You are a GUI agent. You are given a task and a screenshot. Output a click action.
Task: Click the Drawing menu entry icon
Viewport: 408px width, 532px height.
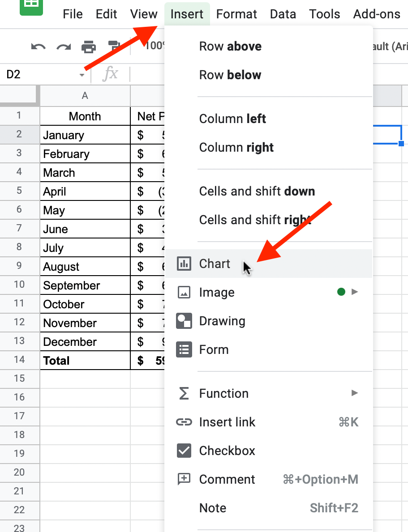(184, 321)
